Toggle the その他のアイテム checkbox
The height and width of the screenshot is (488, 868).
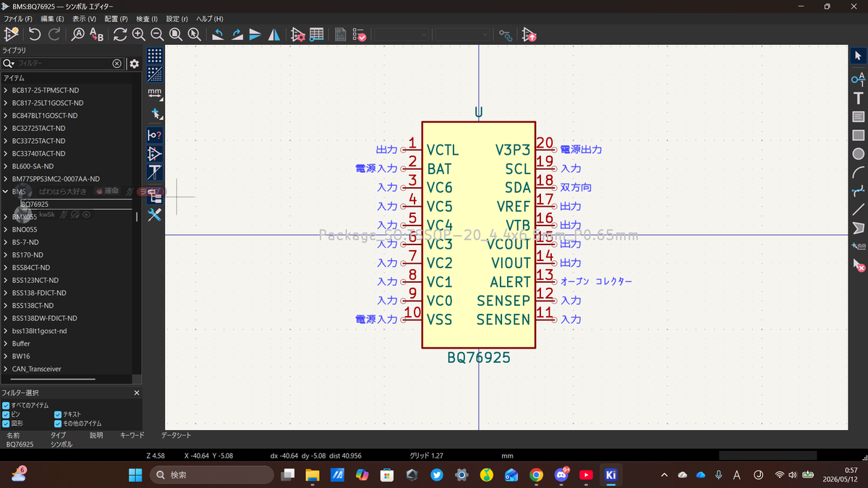(x=58, y=423)
